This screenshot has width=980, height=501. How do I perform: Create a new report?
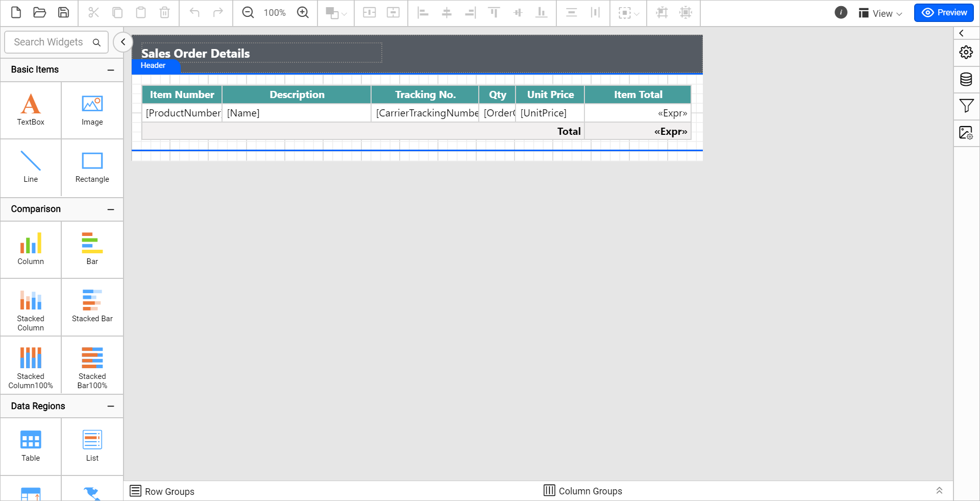16,13
